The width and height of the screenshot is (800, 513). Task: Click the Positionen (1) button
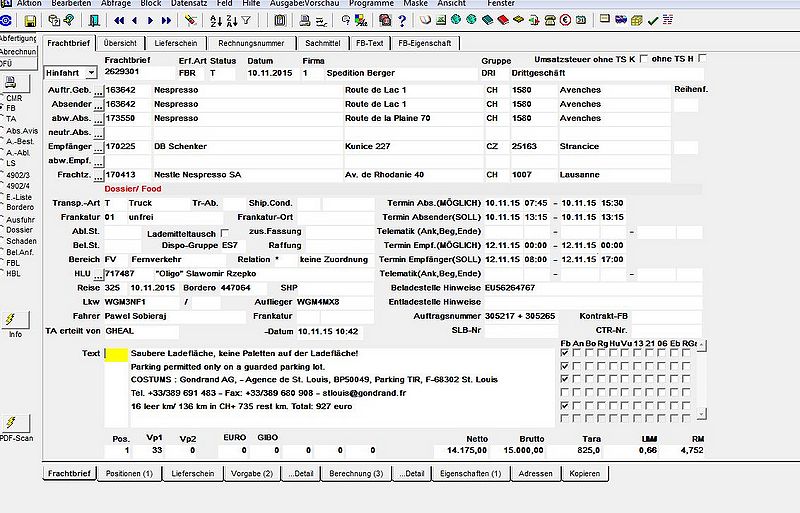click(129, 473)
